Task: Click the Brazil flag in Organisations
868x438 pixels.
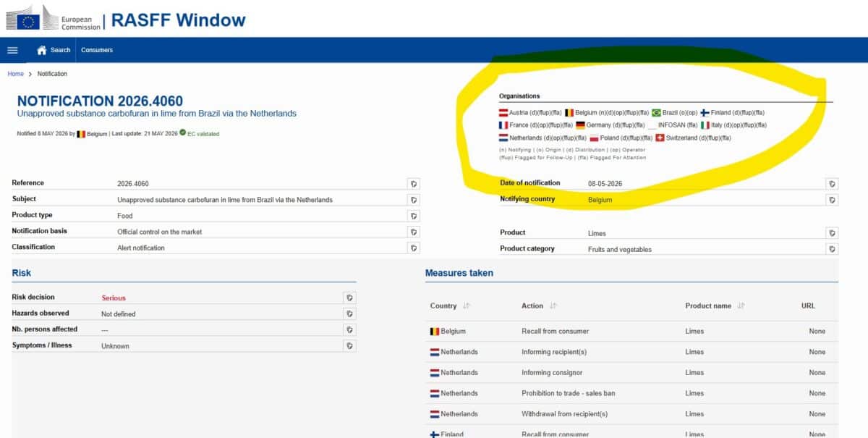Action: [x=656, y=113]
